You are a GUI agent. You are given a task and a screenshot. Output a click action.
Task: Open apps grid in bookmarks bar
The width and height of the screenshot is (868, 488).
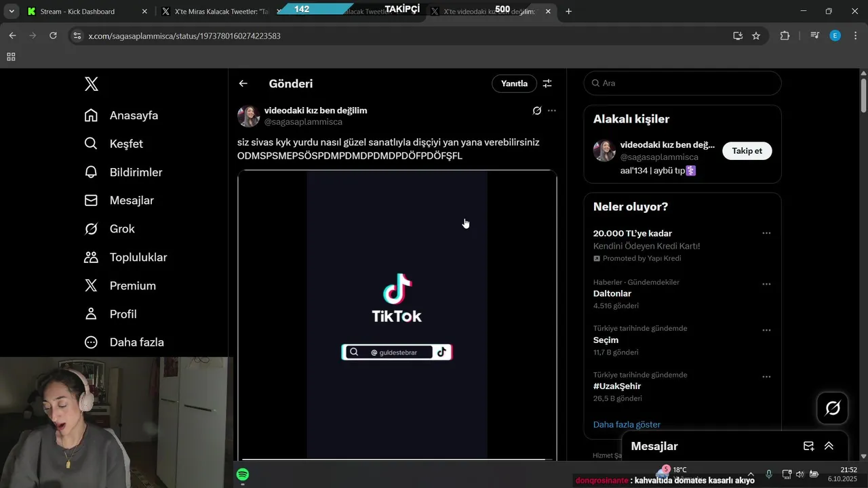pyautogui.click(x=11, y=57)
